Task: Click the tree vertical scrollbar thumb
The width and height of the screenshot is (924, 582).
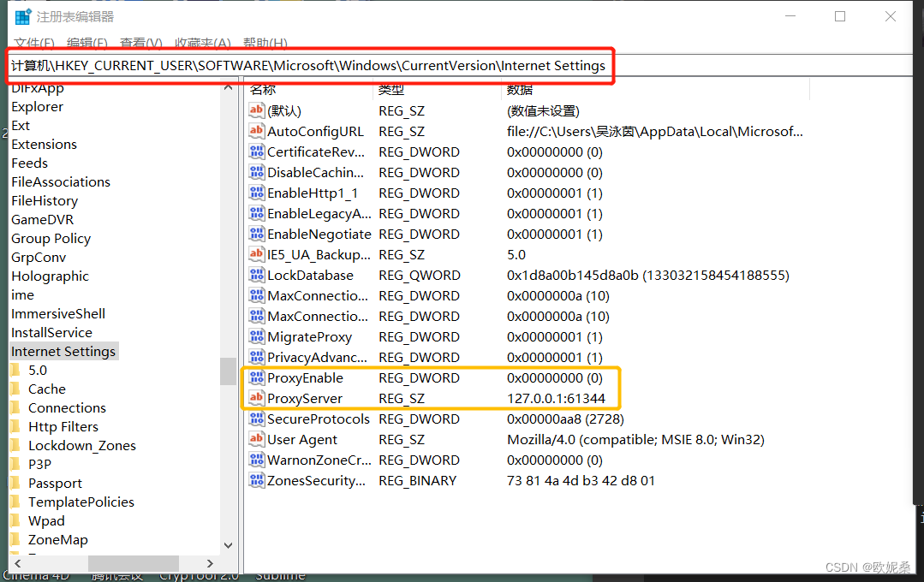Action: [x=228, y=371]
